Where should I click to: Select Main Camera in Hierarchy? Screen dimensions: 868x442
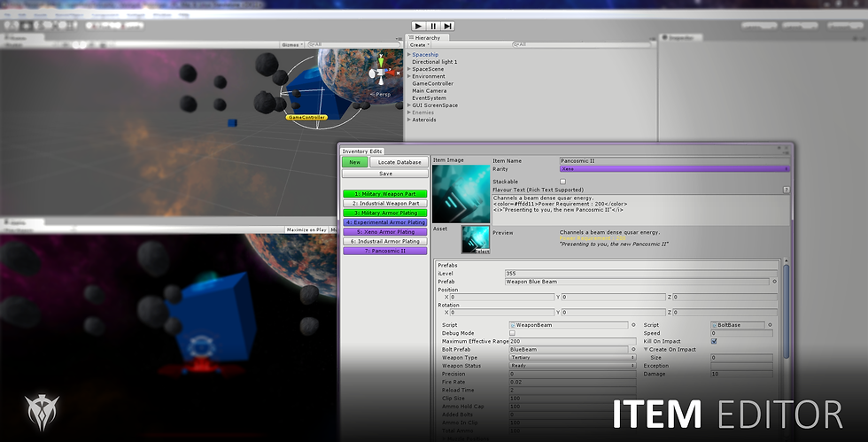click(429, 91)
